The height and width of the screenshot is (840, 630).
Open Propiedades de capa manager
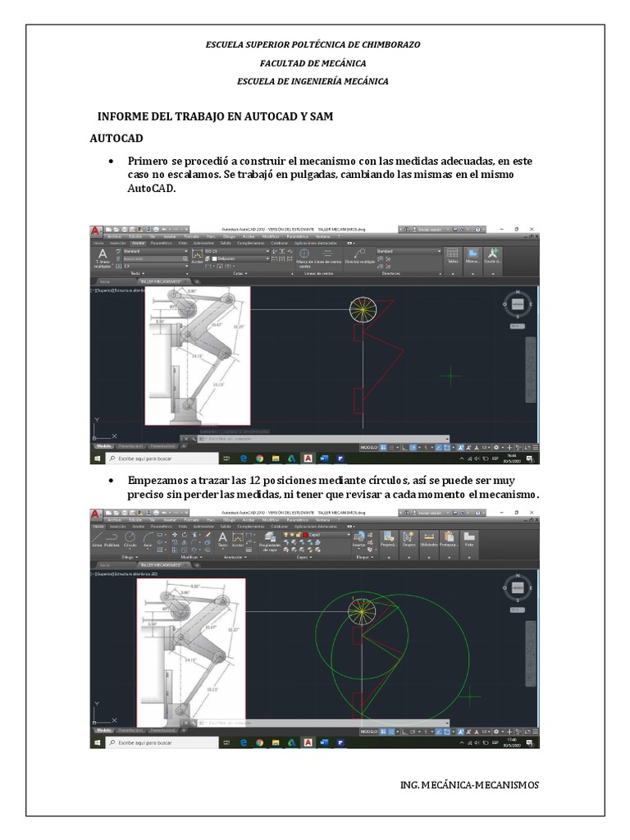point(269,541)
